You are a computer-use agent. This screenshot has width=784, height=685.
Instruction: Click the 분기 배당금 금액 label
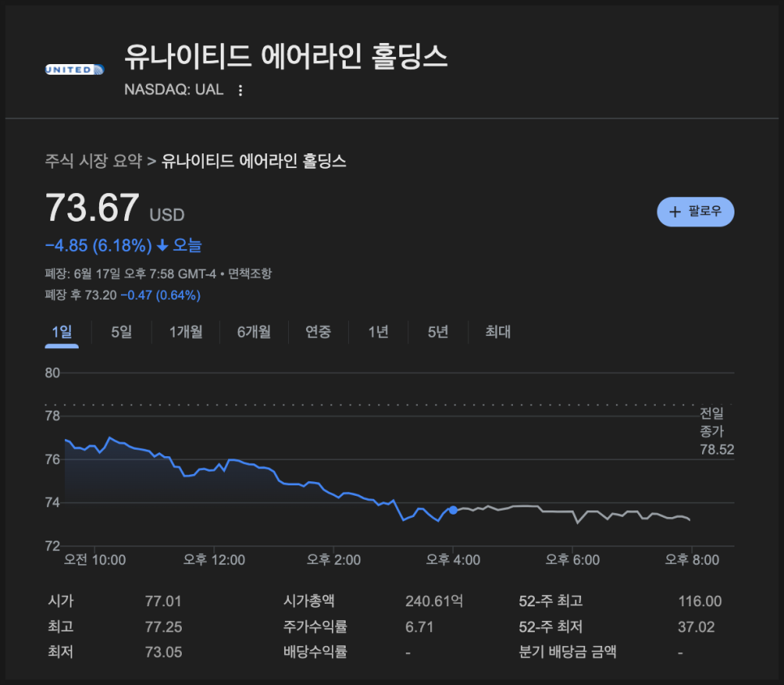567,652
